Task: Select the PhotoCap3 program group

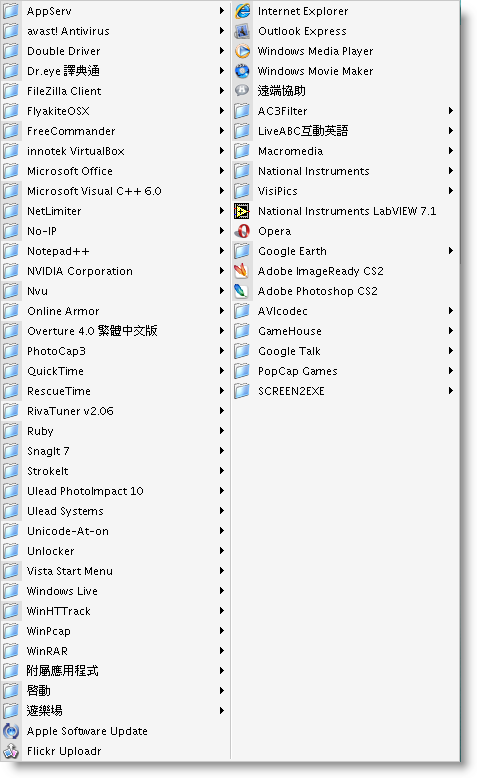Action: tap(115, 351)
